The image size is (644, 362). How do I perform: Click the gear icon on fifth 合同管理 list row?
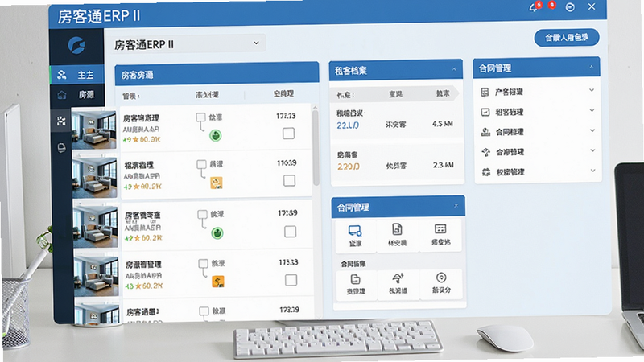[x=486, y=172]
